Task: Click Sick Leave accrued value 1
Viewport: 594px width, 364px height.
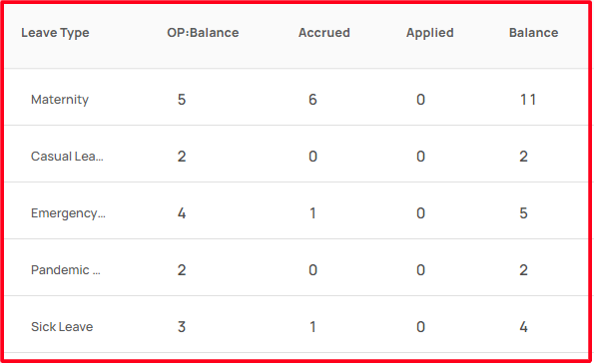Action: [x=312, y=326]
